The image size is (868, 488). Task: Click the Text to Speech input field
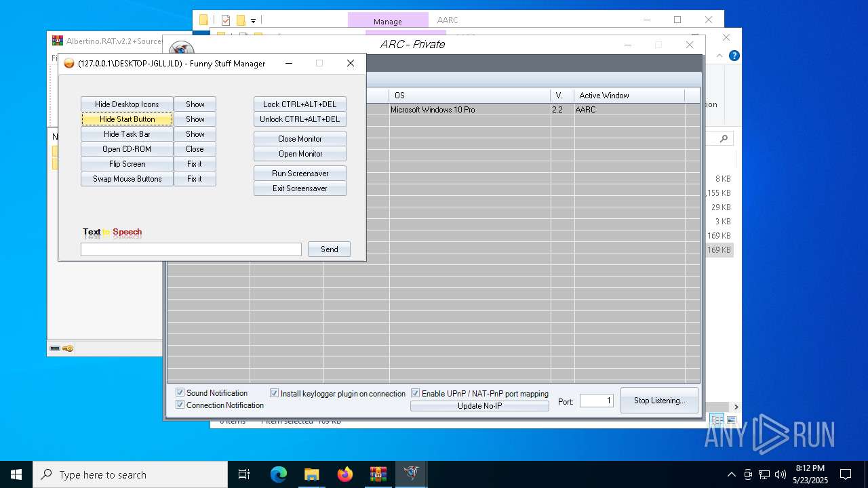[191, 249]
